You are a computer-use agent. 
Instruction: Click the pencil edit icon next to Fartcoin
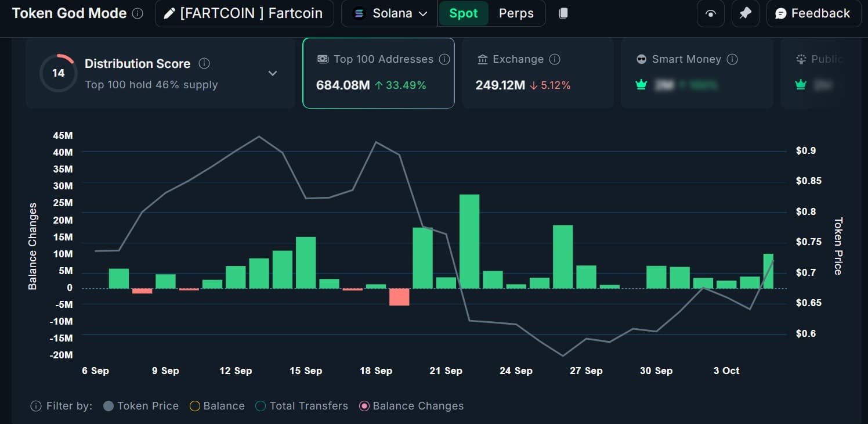pyautogui.click(x=169, y=13)
